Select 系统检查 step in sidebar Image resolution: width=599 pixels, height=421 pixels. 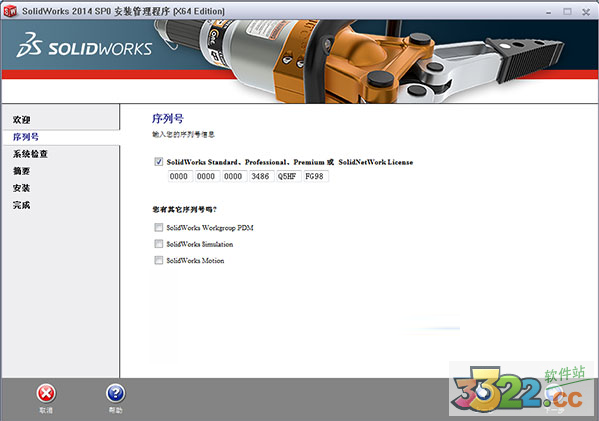tap(30, 154)
